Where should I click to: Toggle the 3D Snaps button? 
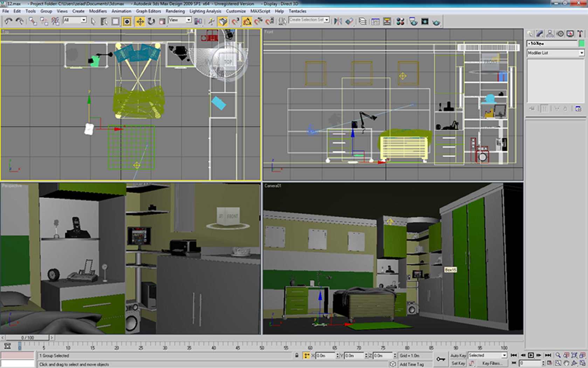pos(235,21)
